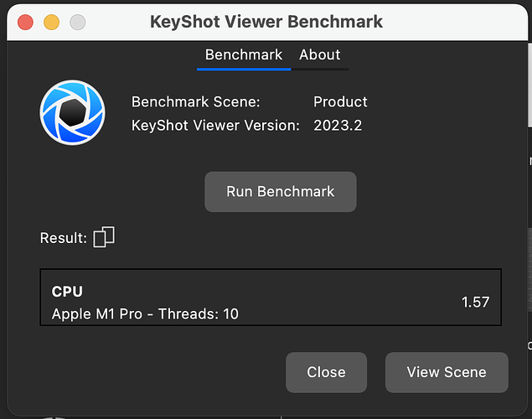Click the KeyShot aperture logo
The width and height of the screenshot is (532, 419).
pos(72,112)
